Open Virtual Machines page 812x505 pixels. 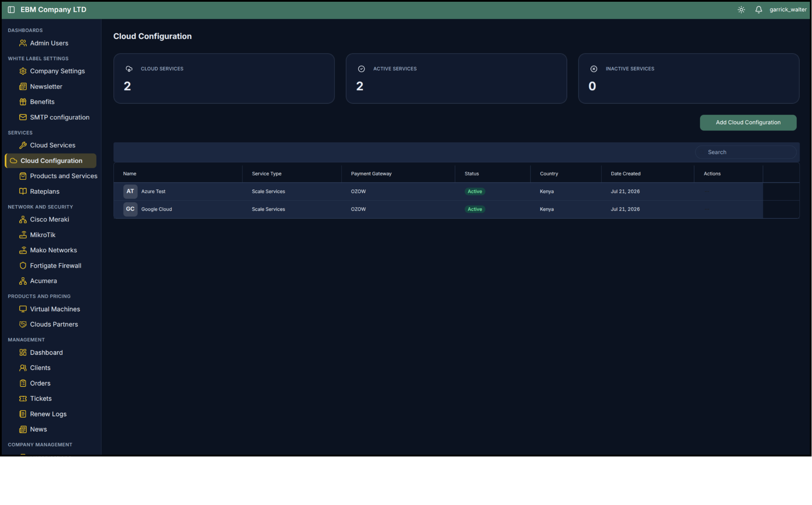tap(55, 309)
